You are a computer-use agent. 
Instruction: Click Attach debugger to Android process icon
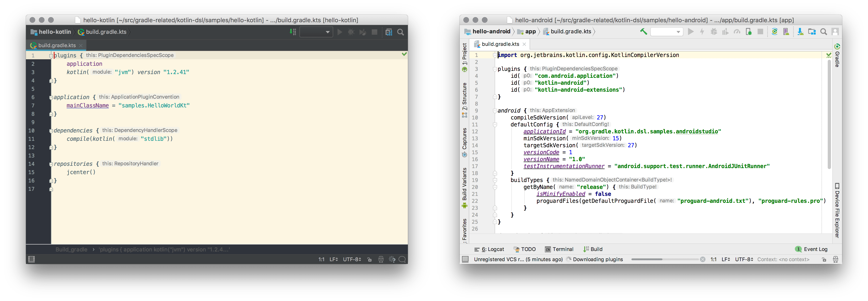coord(748,32)
